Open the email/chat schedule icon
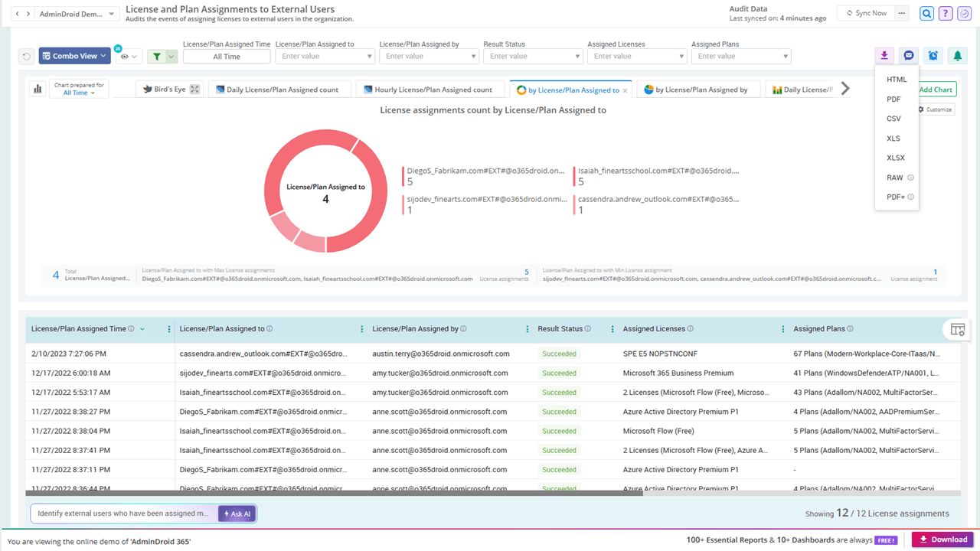The height and width of the screenshot is (551, 980). pyautogui.click(x=909, y=55)
